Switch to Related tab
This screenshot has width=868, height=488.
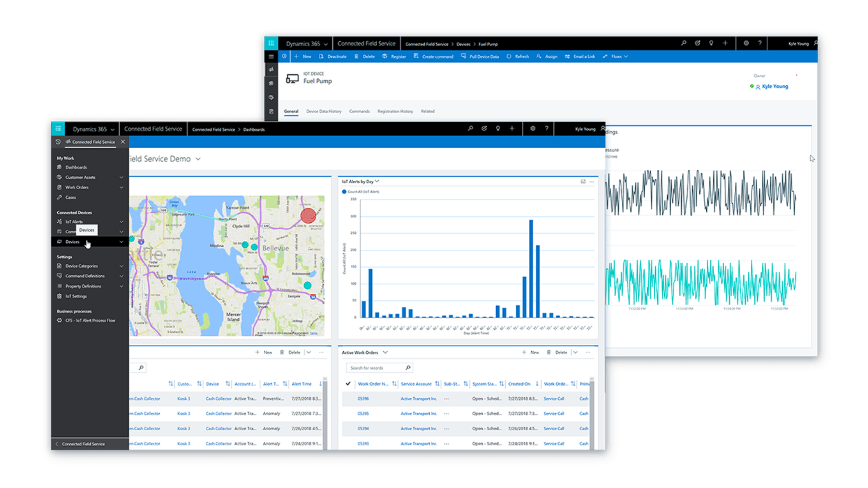[x=428, y=111]
